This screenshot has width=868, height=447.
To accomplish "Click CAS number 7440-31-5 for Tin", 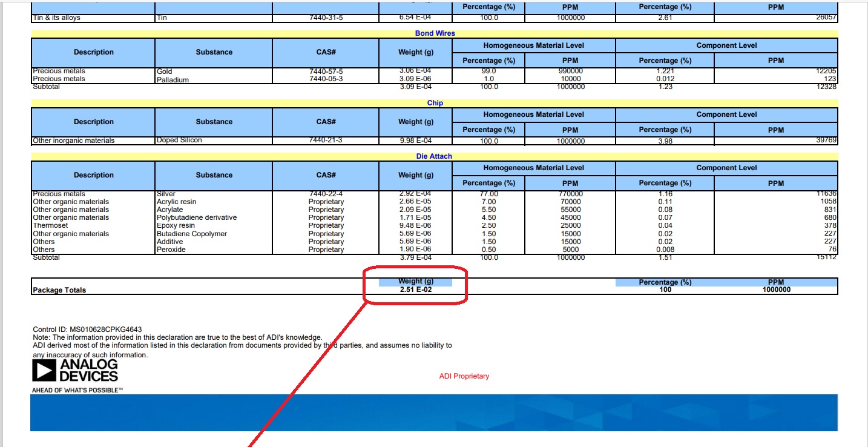I will tap(326, 18).
